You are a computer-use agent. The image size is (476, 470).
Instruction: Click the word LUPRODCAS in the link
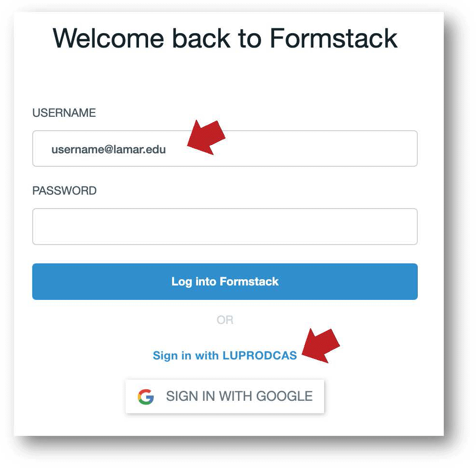pos(260,356)
